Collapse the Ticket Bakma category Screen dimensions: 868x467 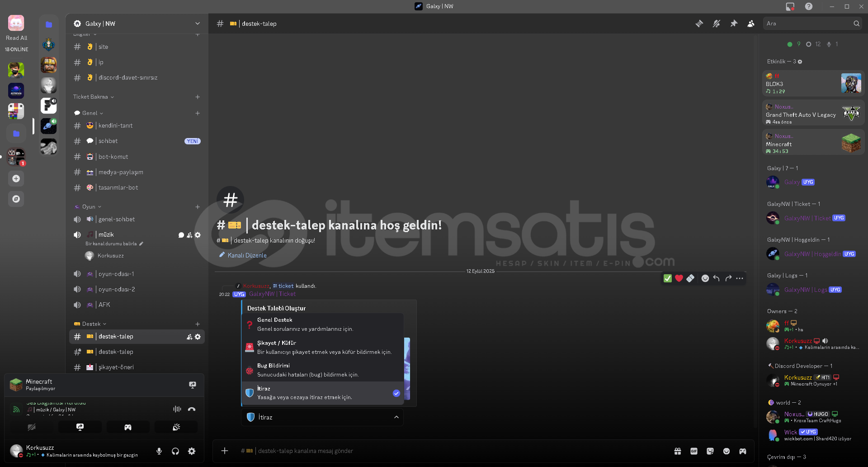tap(93, 97)
